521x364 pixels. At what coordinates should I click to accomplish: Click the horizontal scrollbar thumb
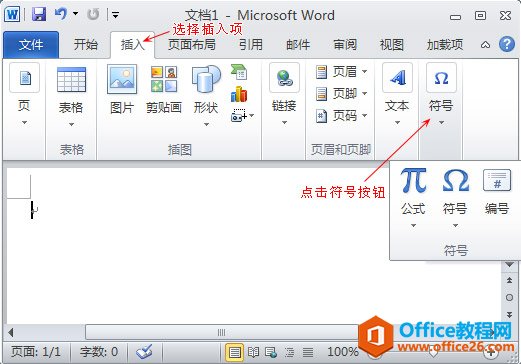pos(221,332)
